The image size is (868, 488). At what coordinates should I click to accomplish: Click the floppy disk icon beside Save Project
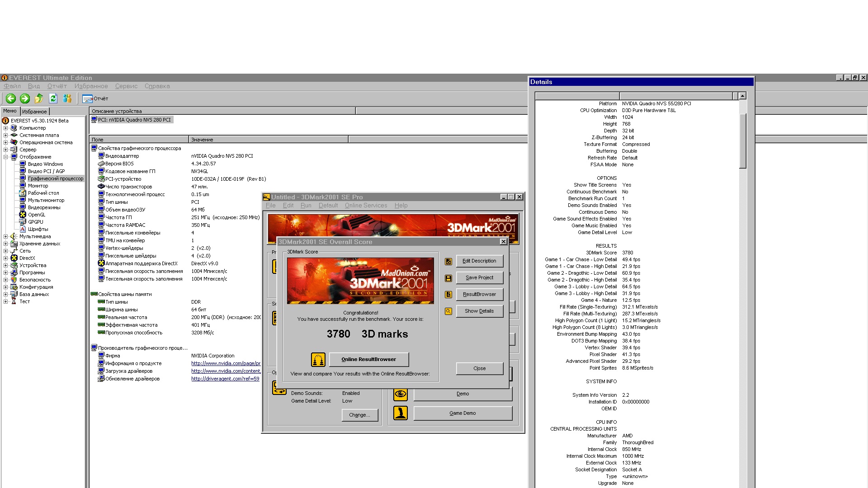point(448,278)
